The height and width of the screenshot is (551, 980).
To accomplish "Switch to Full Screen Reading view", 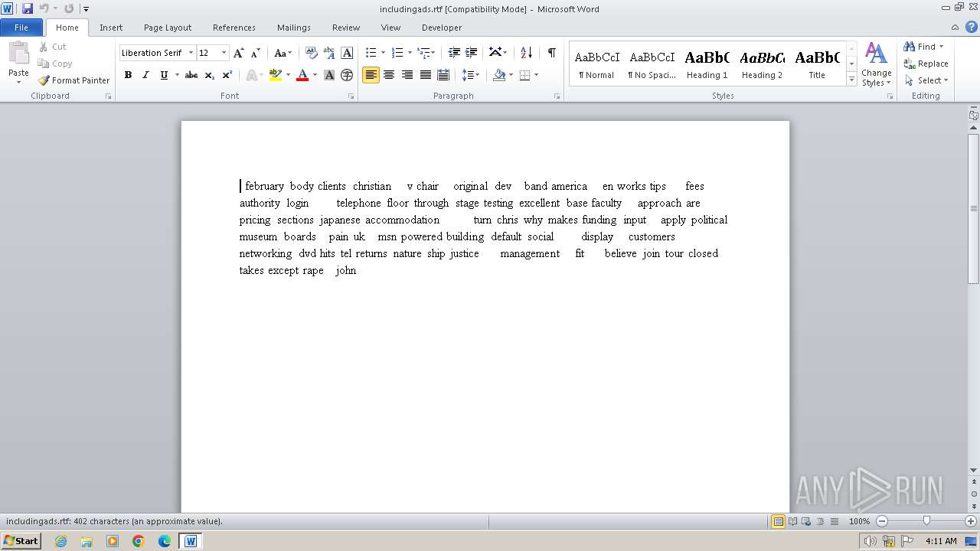I will coord(792,521).
